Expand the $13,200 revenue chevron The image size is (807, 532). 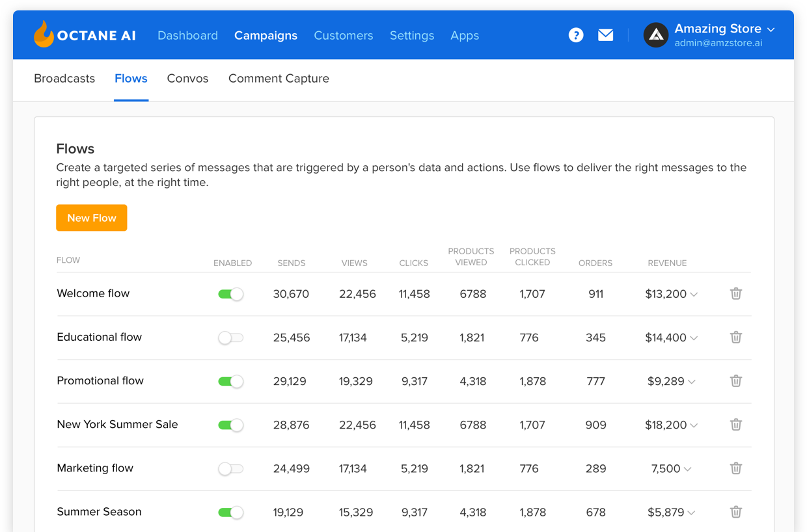694,295
